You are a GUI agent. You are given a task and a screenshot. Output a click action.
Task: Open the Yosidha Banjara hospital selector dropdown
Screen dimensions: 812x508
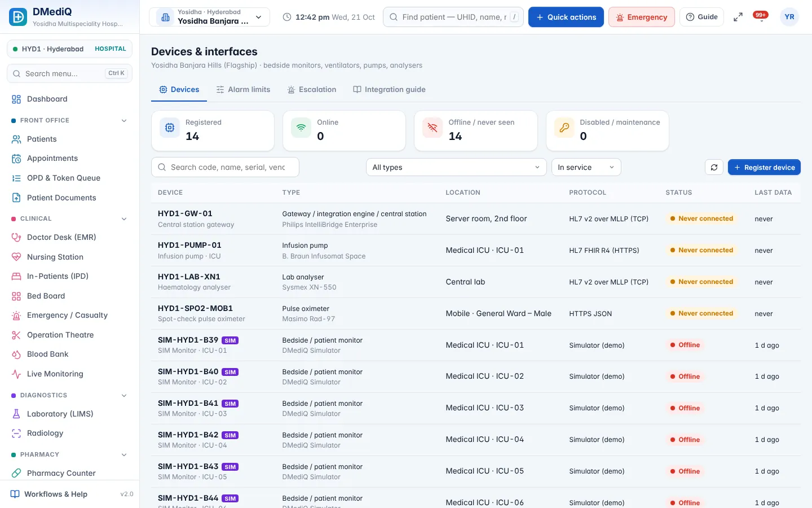[x=209, y=17]
